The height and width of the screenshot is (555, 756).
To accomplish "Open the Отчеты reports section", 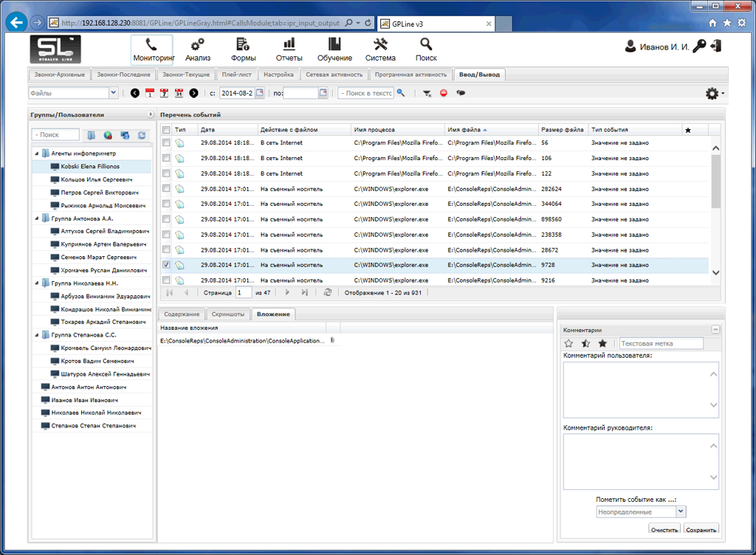I will (289, 49).
